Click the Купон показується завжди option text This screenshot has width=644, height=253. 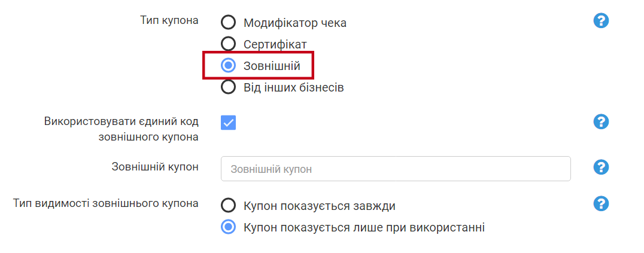319,206
